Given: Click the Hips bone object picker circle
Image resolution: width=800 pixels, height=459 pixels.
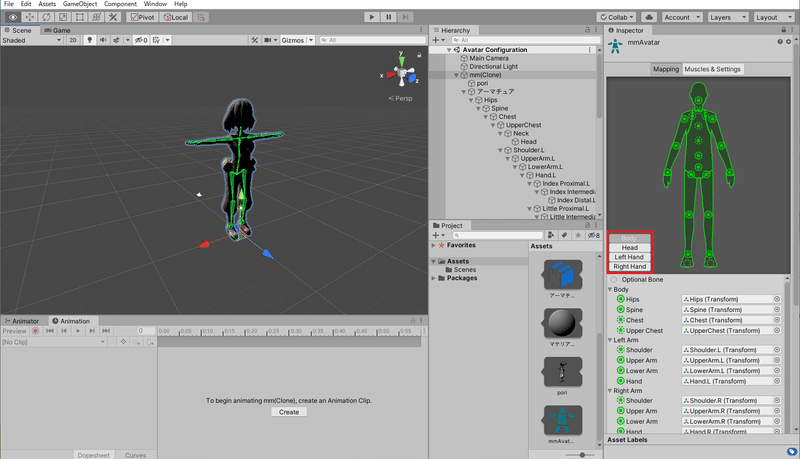Looking at the screenshot, I should click(777, 299).
